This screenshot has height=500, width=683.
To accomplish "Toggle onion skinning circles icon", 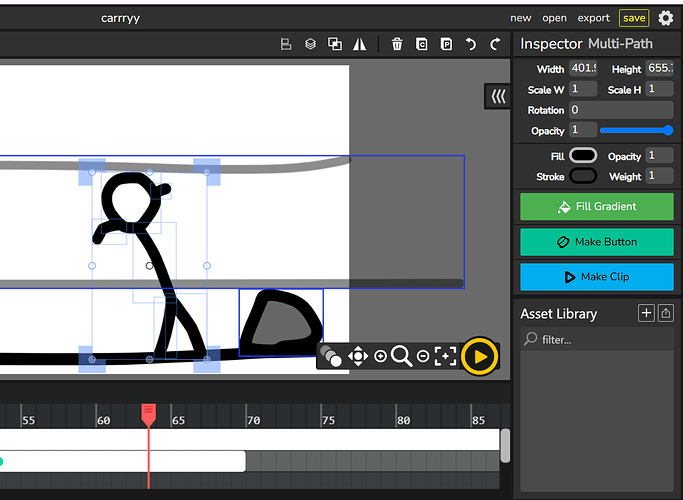I will [x=331, y=355].
